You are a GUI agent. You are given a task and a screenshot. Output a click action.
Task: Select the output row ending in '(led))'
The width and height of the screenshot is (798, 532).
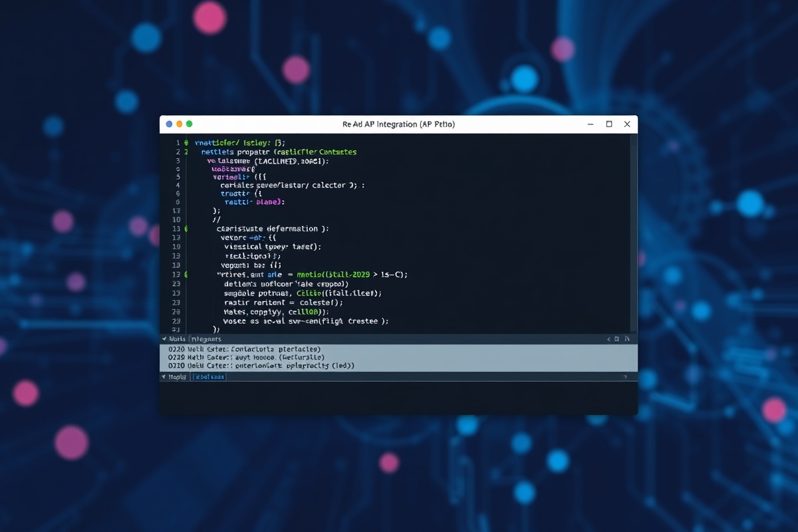click(398, 366)
